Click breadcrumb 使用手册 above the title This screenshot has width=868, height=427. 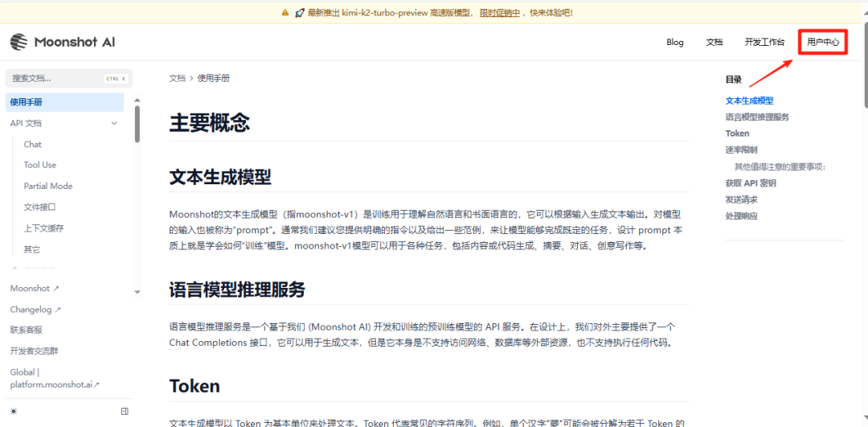pos(213,78)
